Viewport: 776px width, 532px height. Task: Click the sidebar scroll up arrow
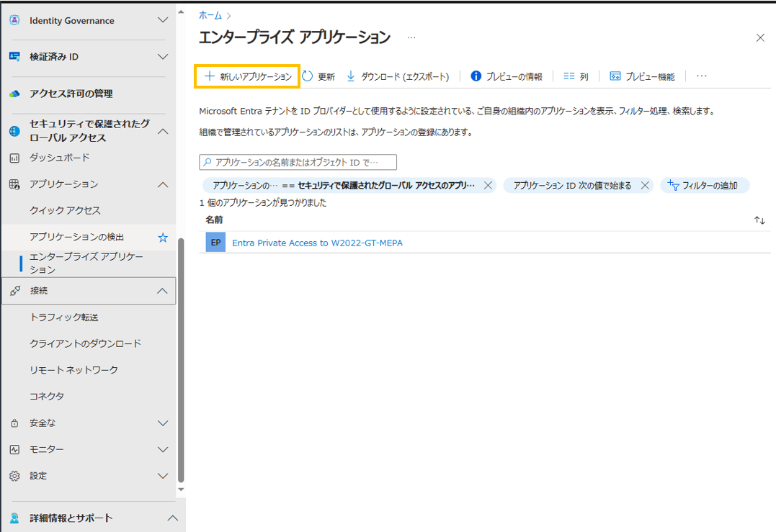[x=181, y=12]
